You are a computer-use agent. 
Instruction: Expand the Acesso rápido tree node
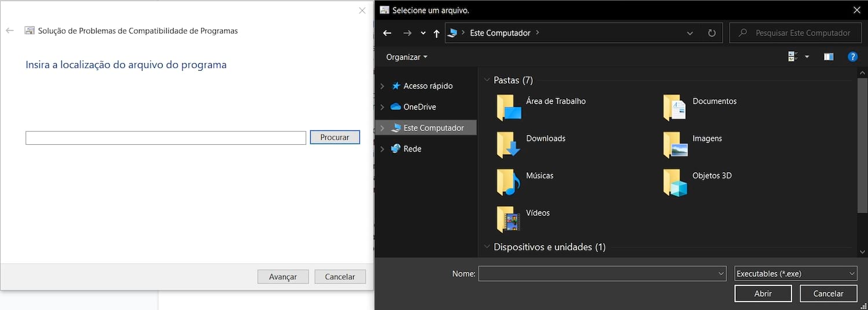(x=382, y=86)
